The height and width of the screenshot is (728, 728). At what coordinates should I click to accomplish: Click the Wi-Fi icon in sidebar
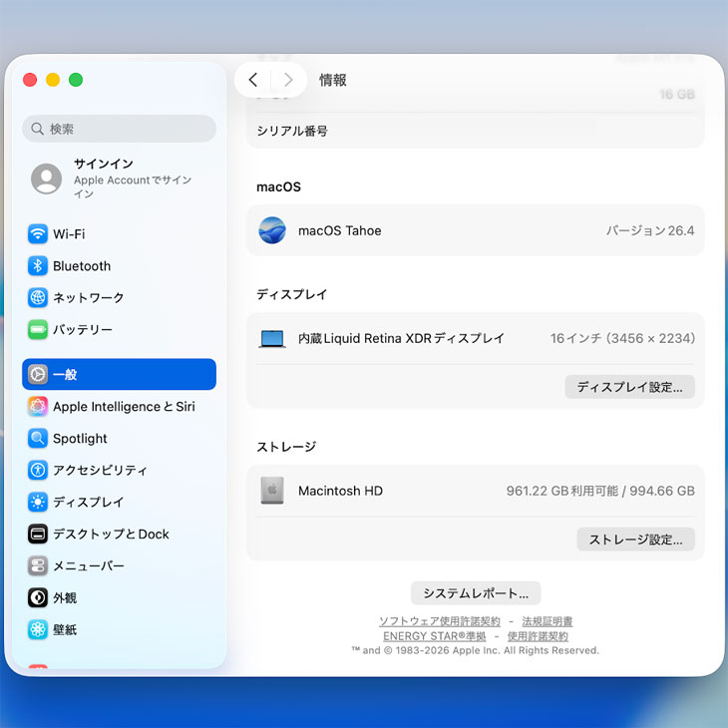(x=38, y=234)
